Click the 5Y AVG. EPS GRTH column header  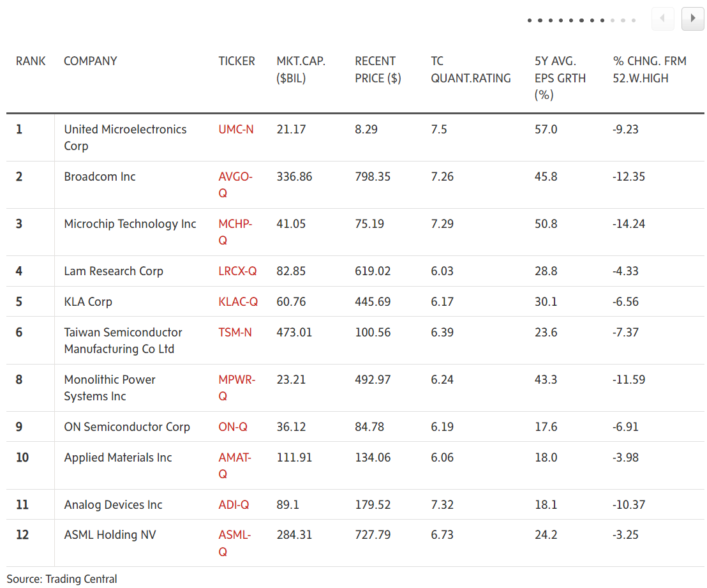[560, 78]
